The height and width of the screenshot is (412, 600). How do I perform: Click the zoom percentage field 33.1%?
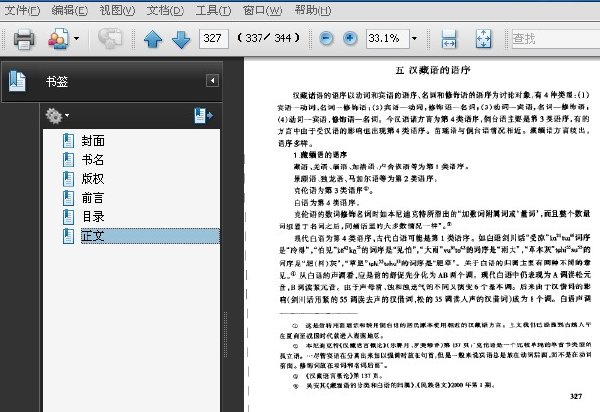pyautogui.click(x=387, y=38)
